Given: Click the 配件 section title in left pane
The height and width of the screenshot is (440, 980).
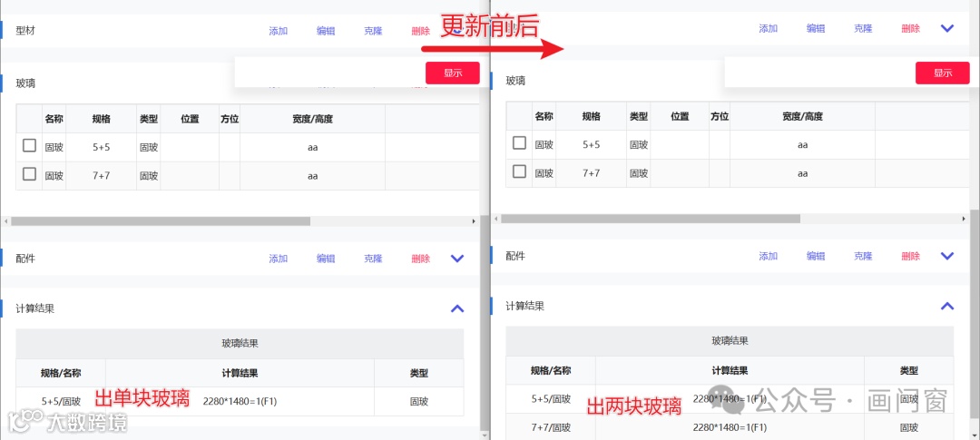Looking at the screenshot, I should click(x=25, y=259).
